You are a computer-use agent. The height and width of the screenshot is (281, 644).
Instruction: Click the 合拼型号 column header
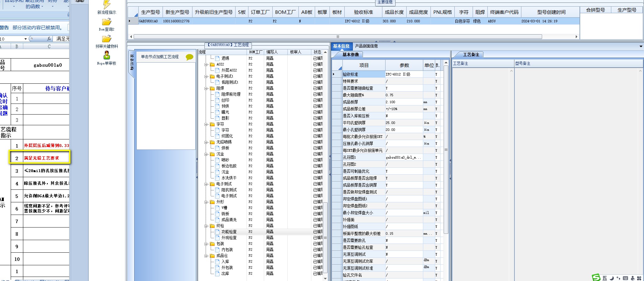click(596, 10)
